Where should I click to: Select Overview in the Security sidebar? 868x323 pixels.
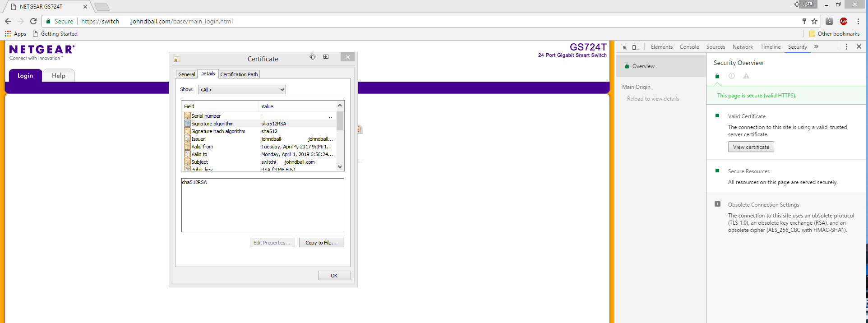pos(661,66)
